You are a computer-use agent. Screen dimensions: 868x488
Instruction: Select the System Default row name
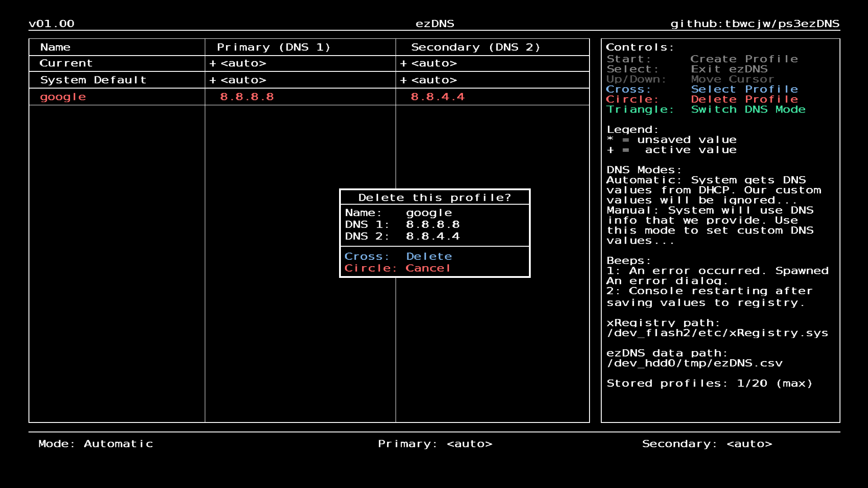[93, 80]
